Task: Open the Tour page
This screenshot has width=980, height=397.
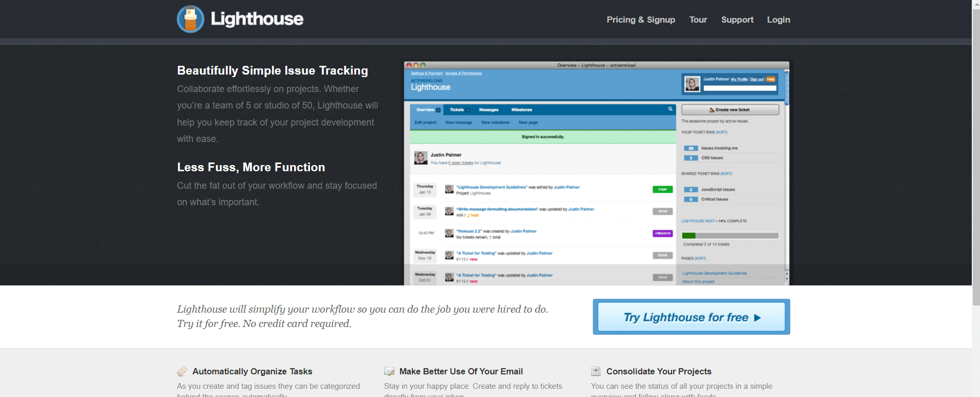Action: (x=698, y=20)
